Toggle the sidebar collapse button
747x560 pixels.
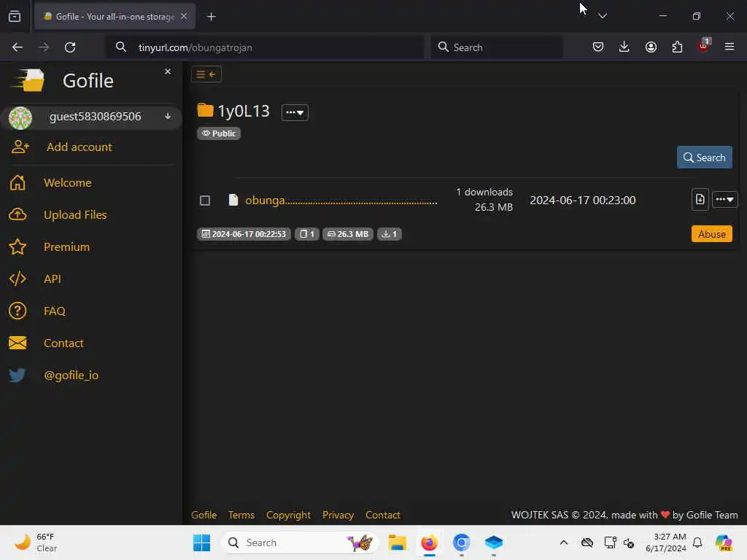click(206, 74)
